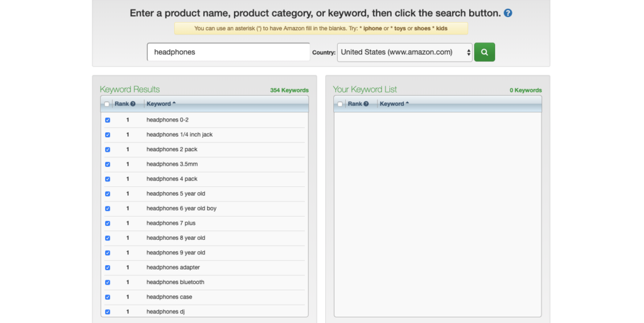
Task: Open the Country dropdown
Action: pyautogui.click(x=405, y=52)
